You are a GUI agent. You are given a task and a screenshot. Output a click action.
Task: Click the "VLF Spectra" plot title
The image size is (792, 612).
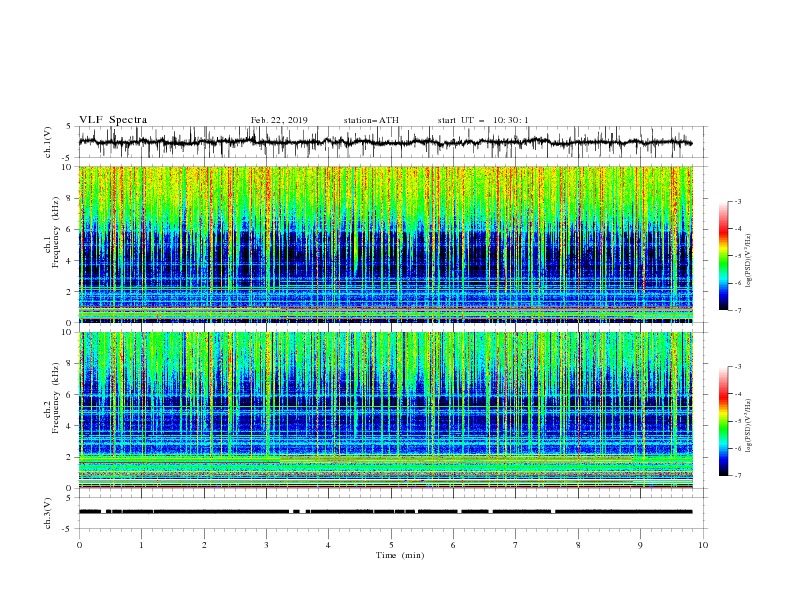(x=113, y=120)
